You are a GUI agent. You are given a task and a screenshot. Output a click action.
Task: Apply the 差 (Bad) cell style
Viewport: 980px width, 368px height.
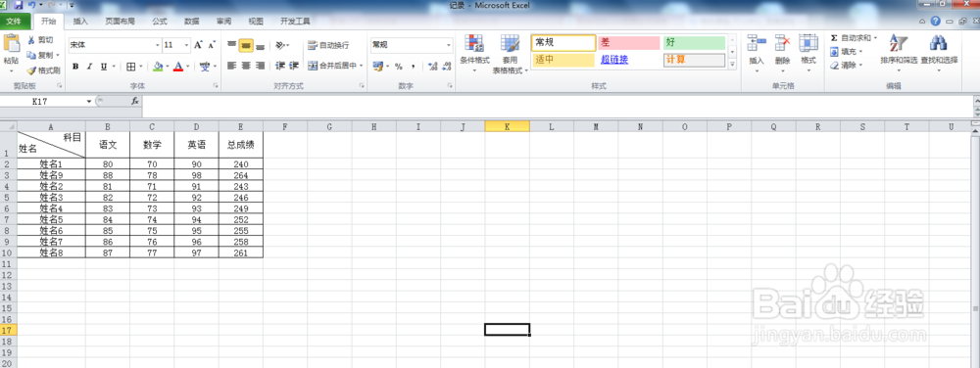(x=629, y=43)
